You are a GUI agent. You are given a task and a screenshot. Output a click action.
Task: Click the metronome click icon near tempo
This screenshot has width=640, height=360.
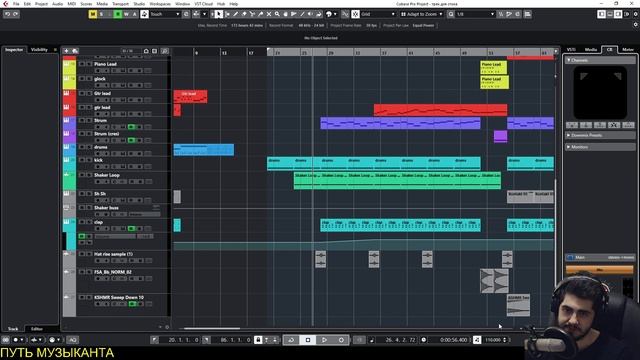pos(477,340)
